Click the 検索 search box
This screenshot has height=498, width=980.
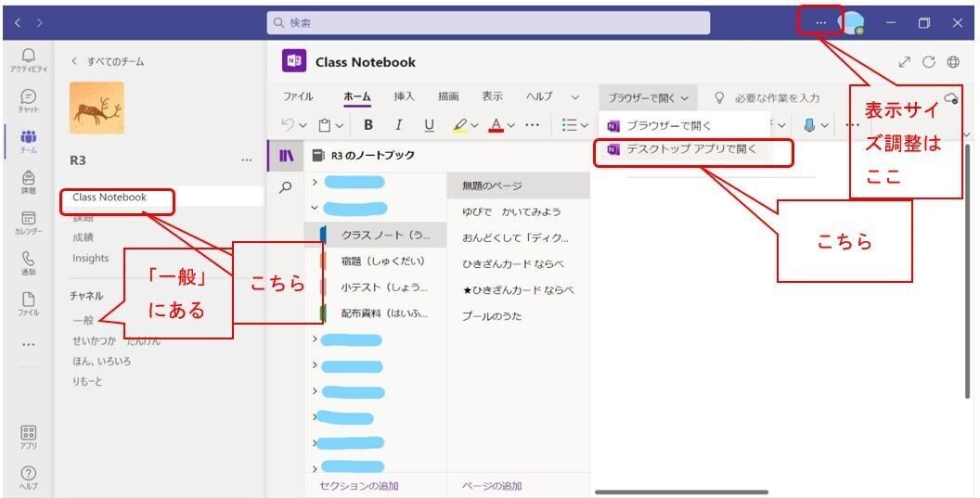(x=488, y=23)
